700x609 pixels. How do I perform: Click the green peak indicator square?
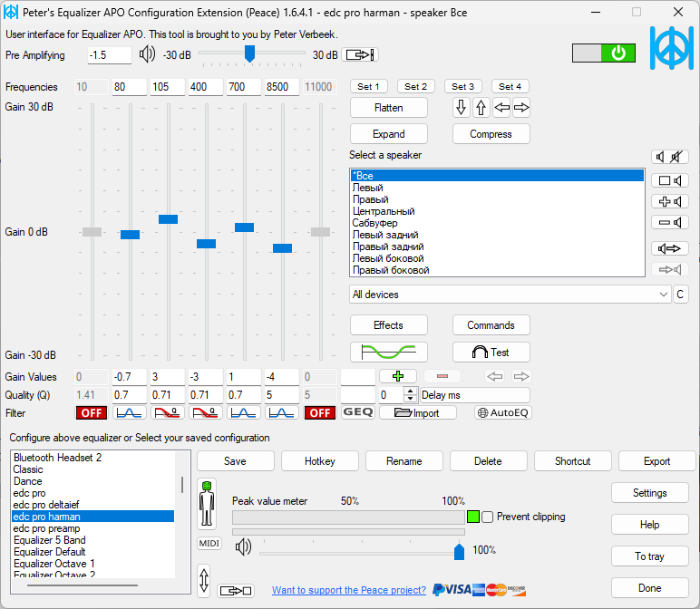tap(473, 517)
